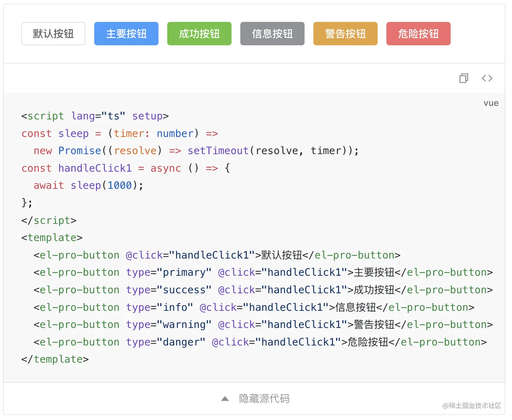512x420 pixels.
Task: Copy the code with the copy icon
Action: pyautogui.click(x=464, y=78)
